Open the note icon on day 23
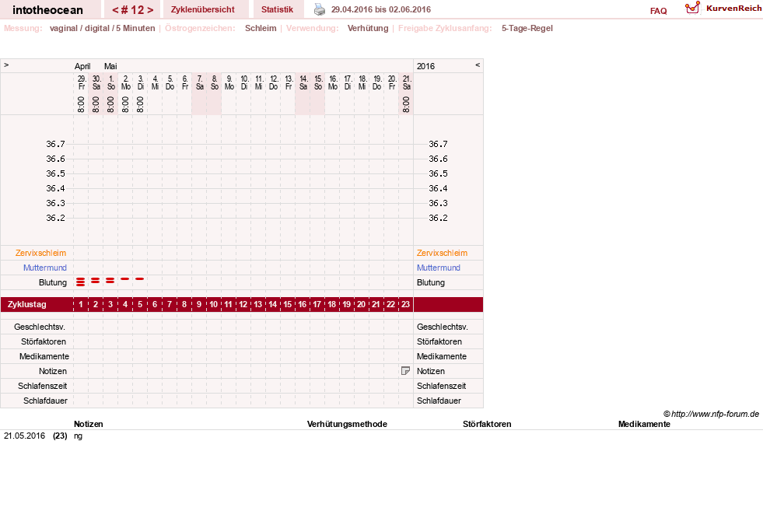Image resolution: width=763 pixels, height=532 pixels. (x=405, y=371)
